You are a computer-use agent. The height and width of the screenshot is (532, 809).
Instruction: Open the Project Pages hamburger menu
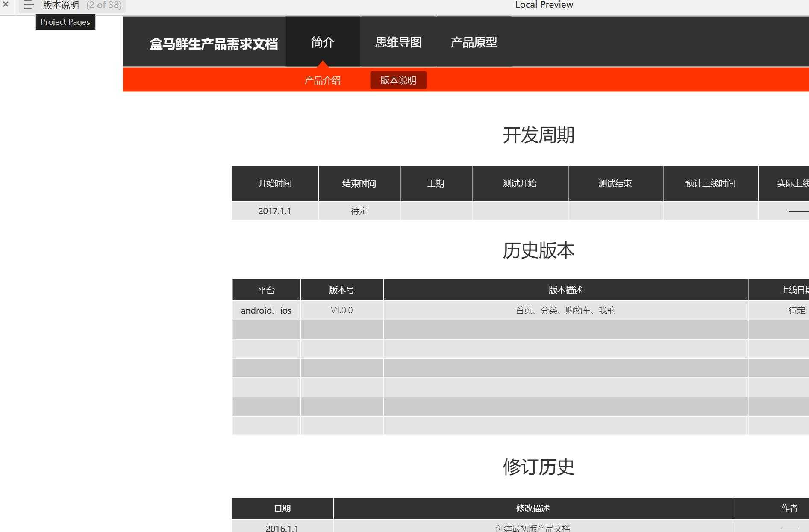coord(29,5)
